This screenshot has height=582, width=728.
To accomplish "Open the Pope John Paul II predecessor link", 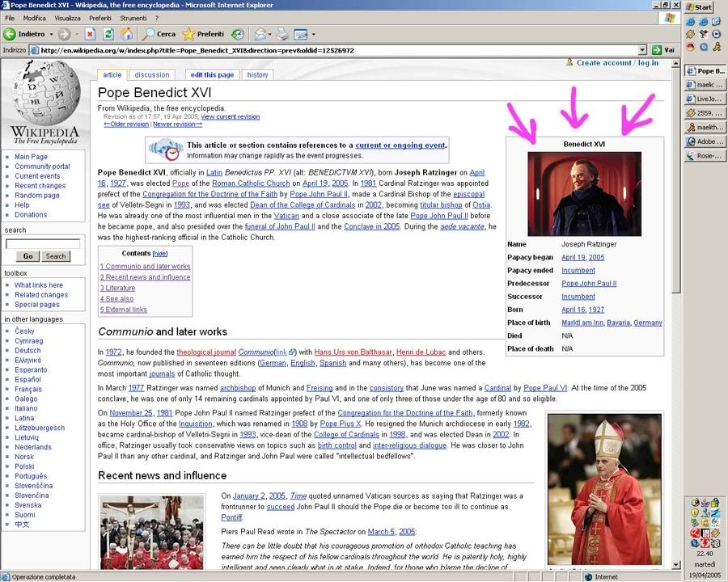I will [589, 284].
